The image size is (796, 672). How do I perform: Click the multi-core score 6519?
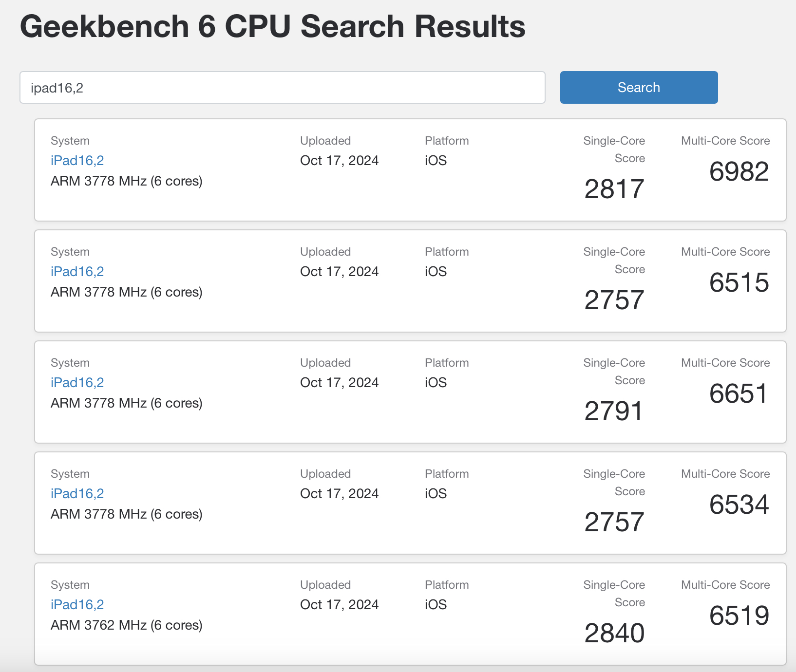pyautogui.click(x=739, y=616)
